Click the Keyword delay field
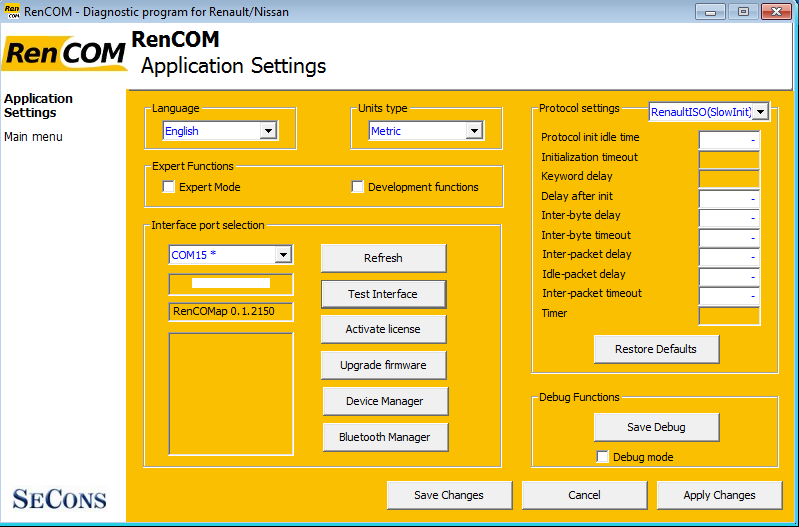Viewport: 799px width, 527px height. [729, 179]
